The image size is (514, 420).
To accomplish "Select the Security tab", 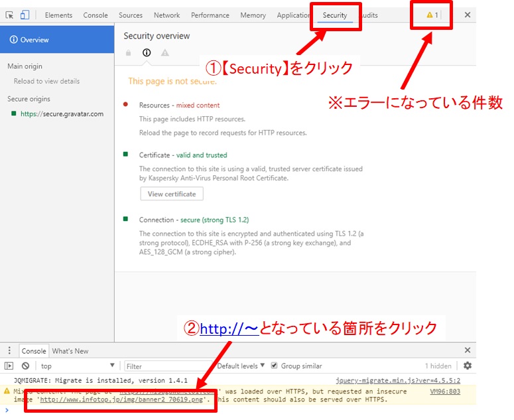I will pyautogui.click(x=335, y=15).
